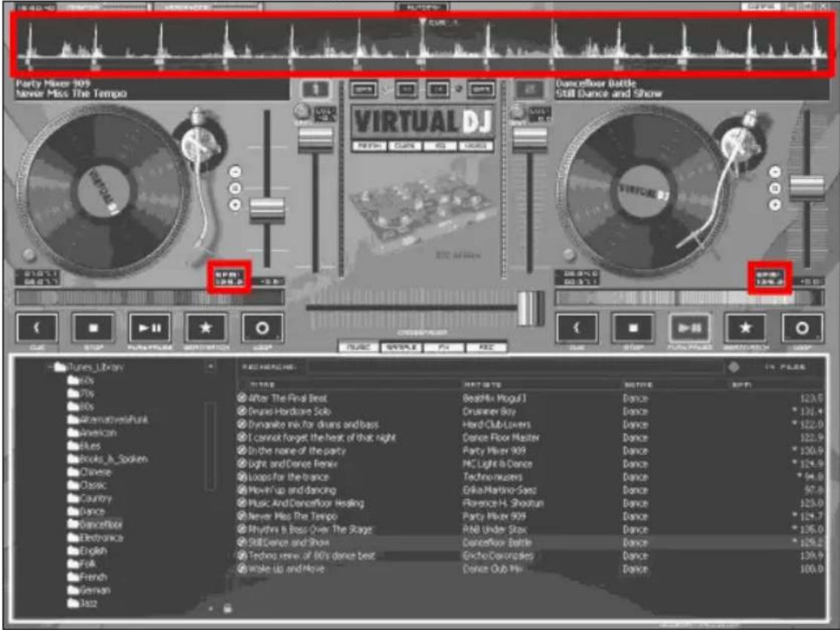This screenshot has width=840, height=630.
Task: Select the Dancefloor folder
Action: (95, 524)
